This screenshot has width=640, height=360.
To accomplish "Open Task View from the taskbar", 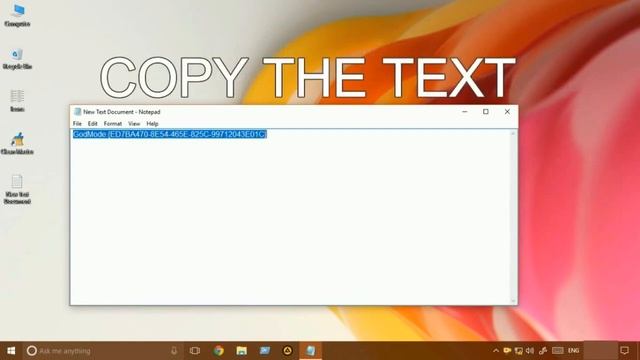I will click(195, 351).
